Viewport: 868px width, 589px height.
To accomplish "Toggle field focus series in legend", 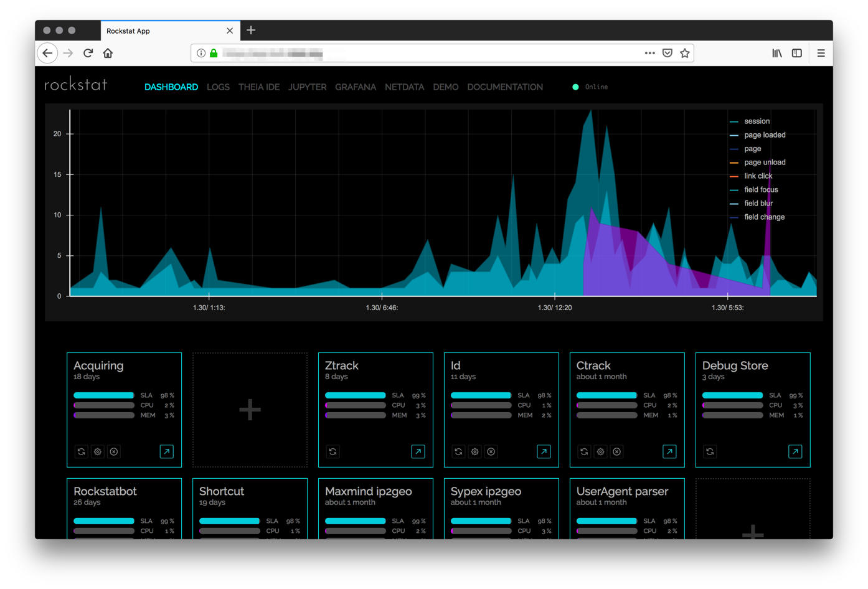I will [x=754, y=190].
